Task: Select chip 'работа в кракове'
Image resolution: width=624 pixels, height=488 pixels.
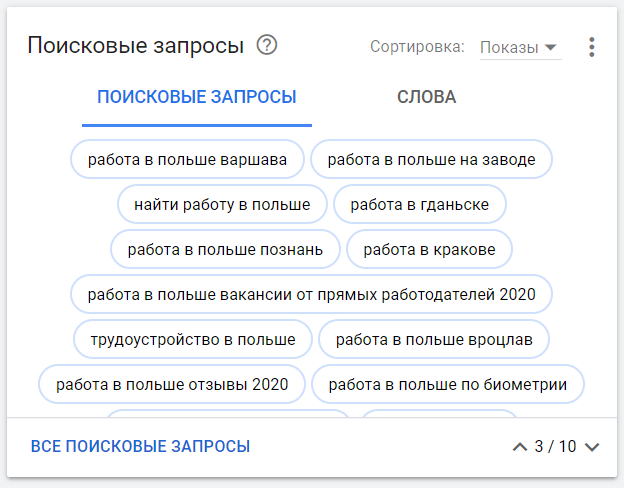Action: tap(429, 249)
